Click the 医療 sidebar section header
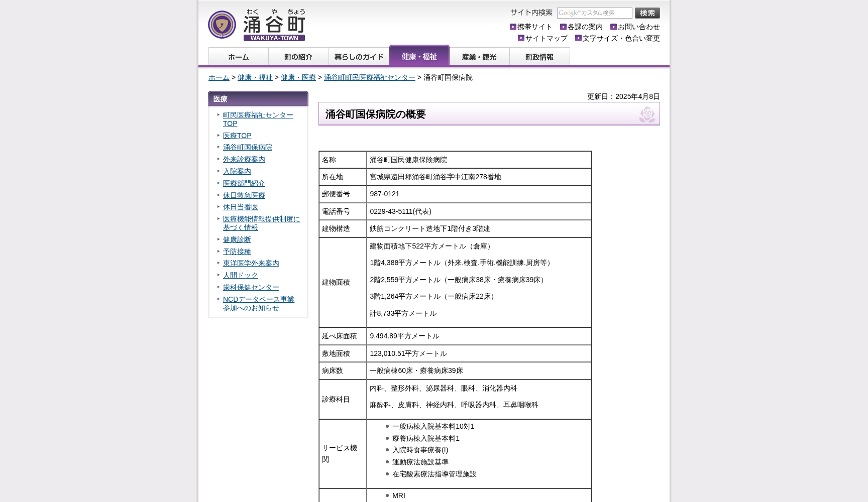 pos(258,99)
